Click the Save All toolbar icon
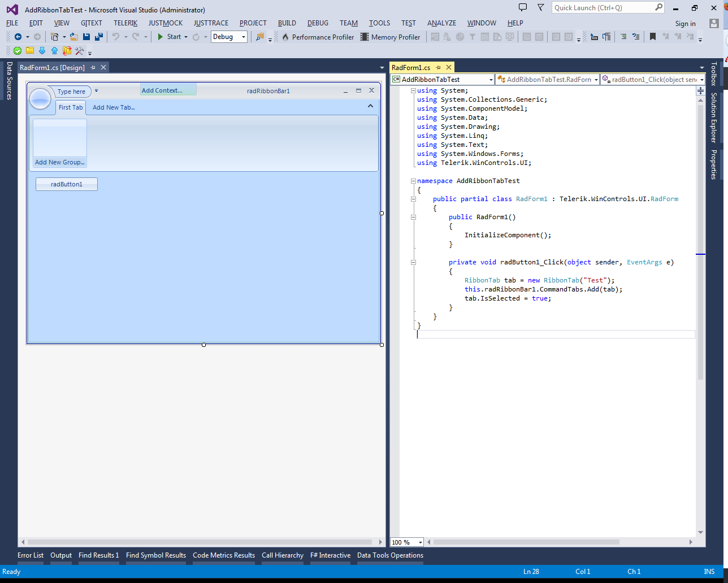The height and width of the screenshot is (583, 728). [x=99, y=37]
